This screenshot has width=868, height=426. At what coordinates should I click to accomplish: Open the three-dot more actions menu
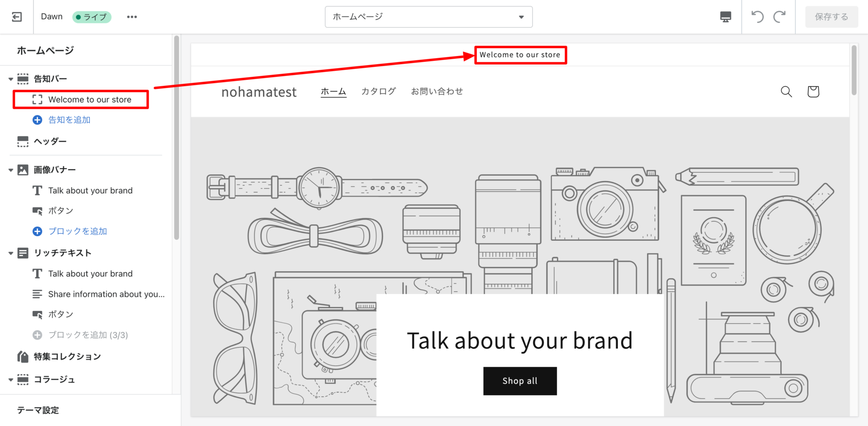[x=132, y=17]
